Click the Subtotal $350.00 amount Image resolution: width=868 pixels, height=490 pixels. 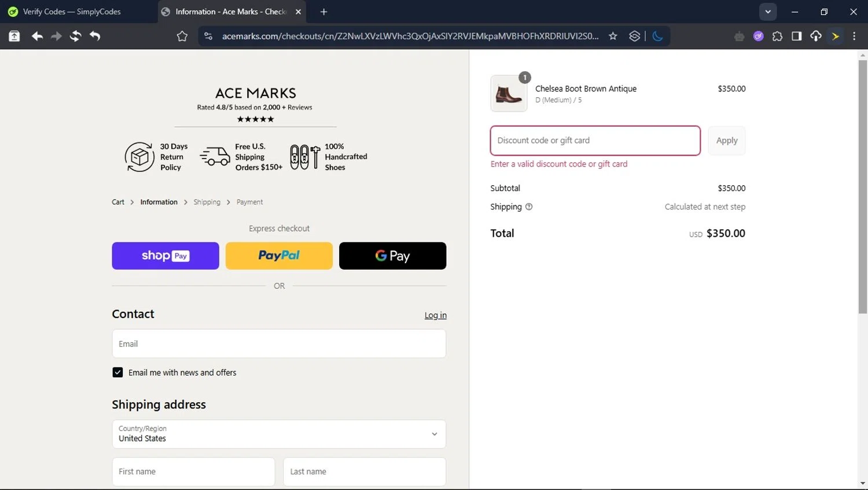(x=731, y=188)
